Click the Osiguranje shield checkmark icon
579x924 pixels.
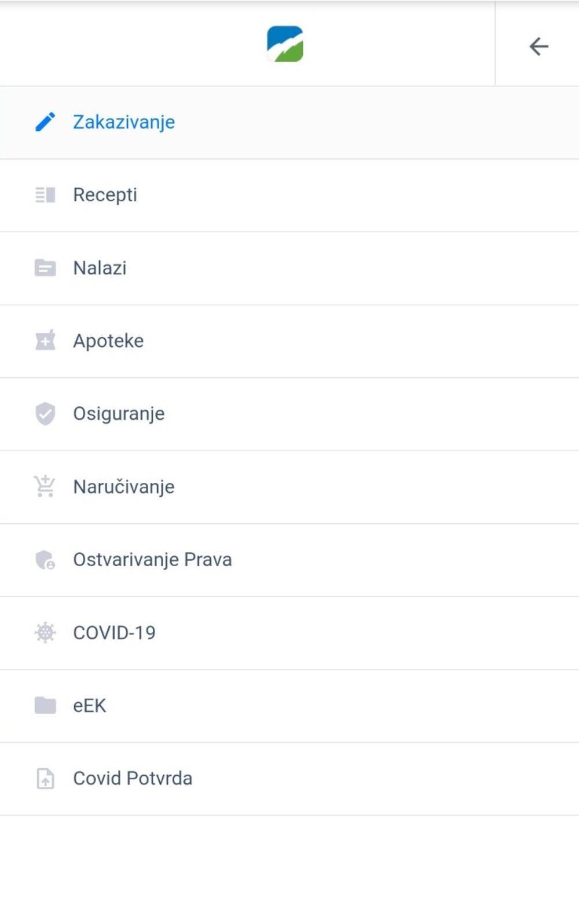[45, 414]
